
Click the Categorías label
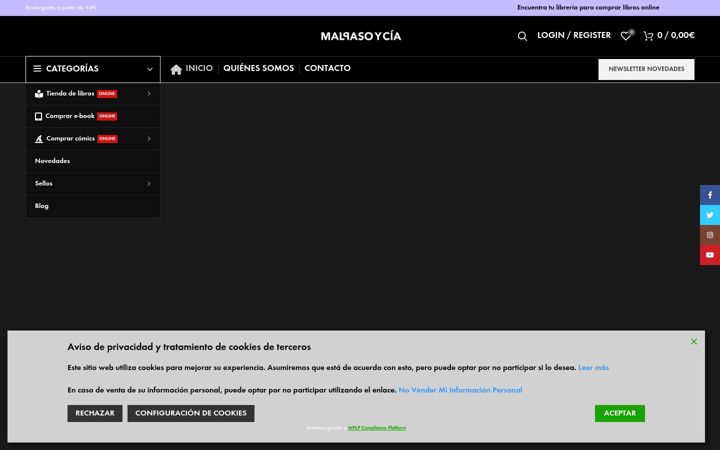coord(72,68)
